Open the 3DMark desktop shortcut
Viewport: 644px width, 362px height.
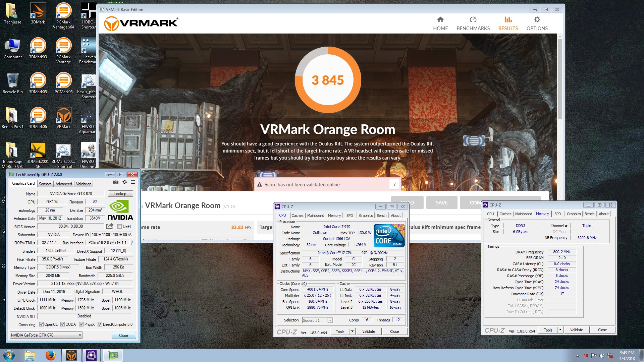(38, 14)
